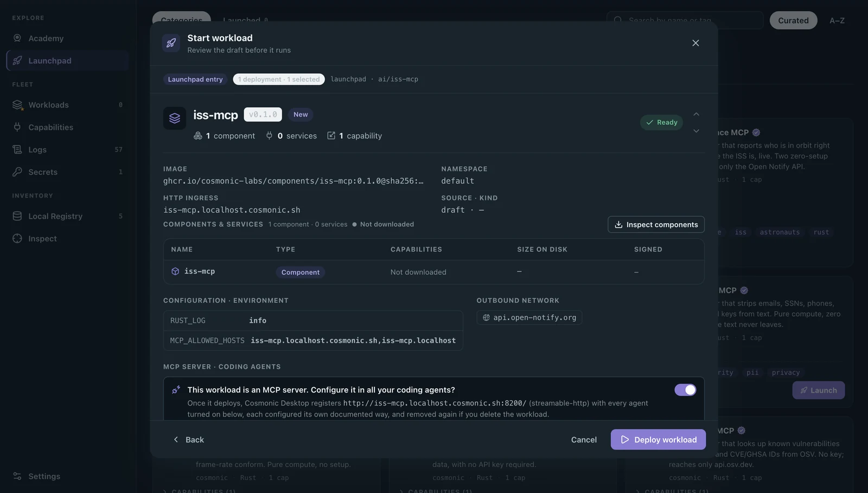Click the Curated sort button in background
This screenshot has height=493, width=868.
point(793,21)
